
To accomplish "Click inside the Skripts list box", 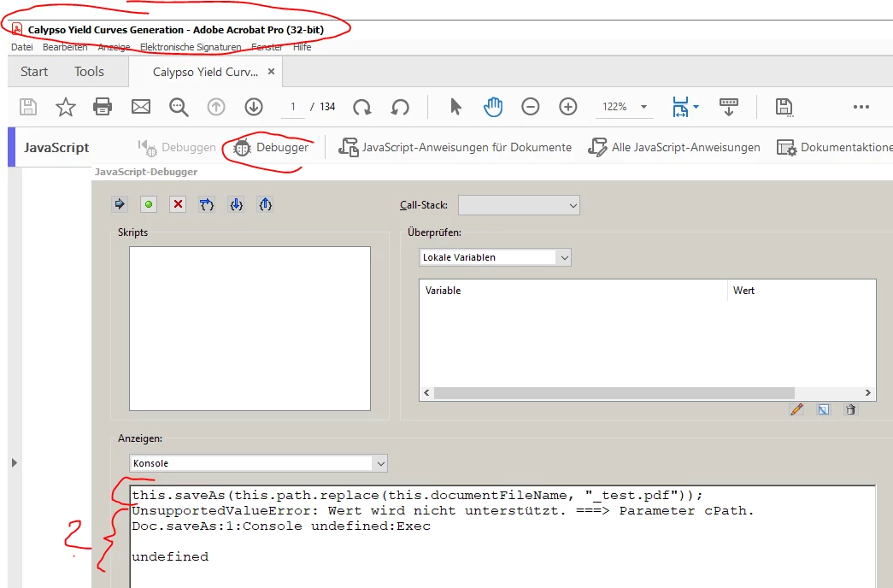I will click(x=250, y=328).
